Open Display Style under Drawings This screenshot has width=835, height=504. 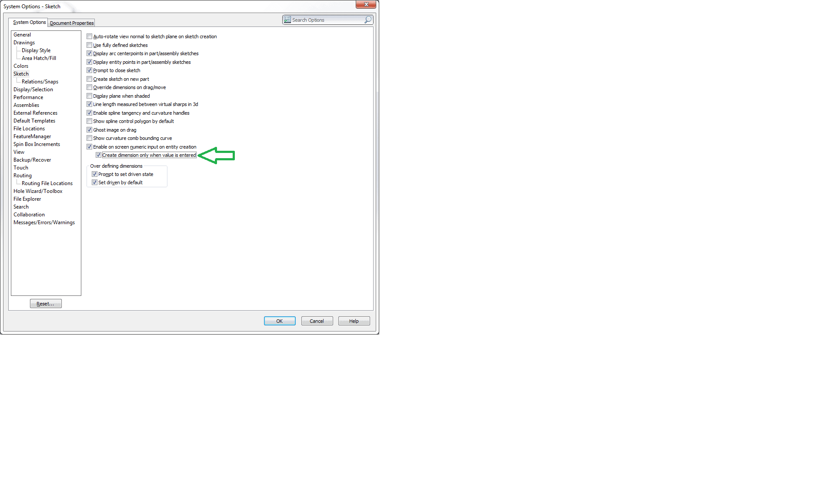(36, 50)
